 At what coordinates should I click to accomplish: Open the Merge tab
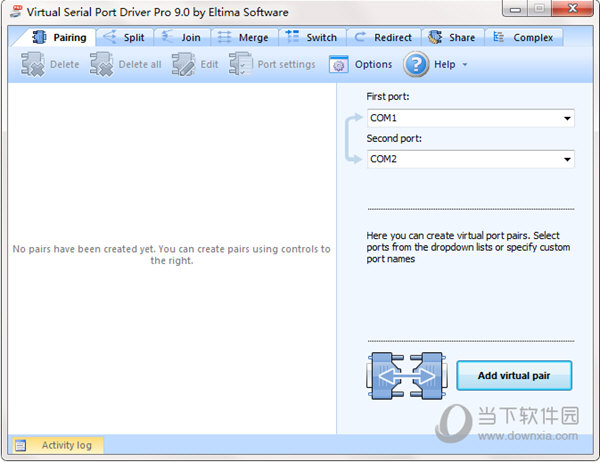(x=245, y=38)
